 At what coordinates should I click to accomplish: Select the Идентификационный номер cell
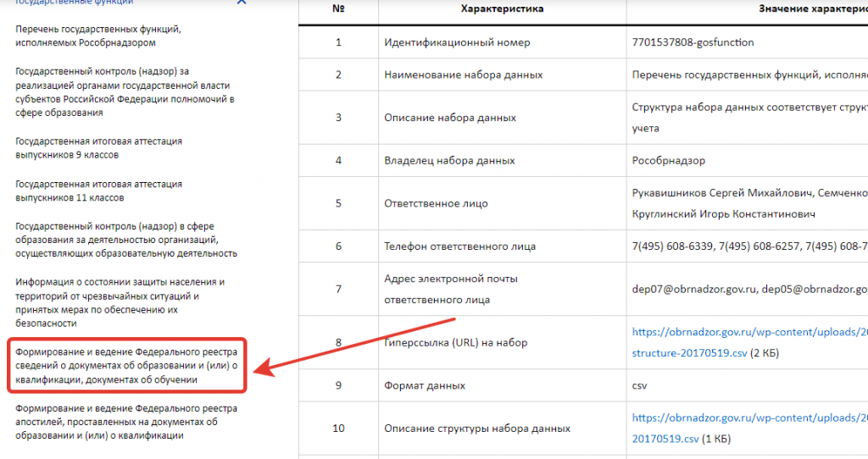click(502, 42)
